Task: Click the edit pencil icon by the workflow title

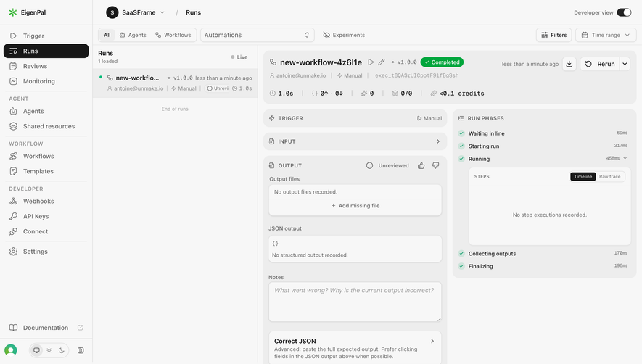Action: [x=381, y=62]
